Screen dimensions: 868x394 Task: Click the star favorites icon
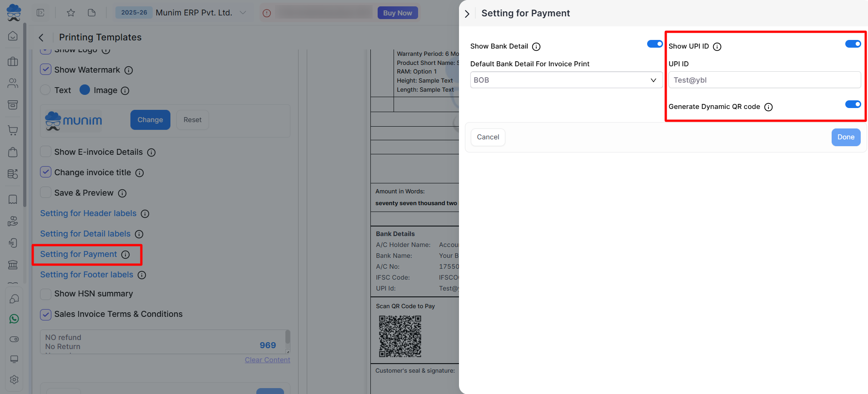coord(71,13)
